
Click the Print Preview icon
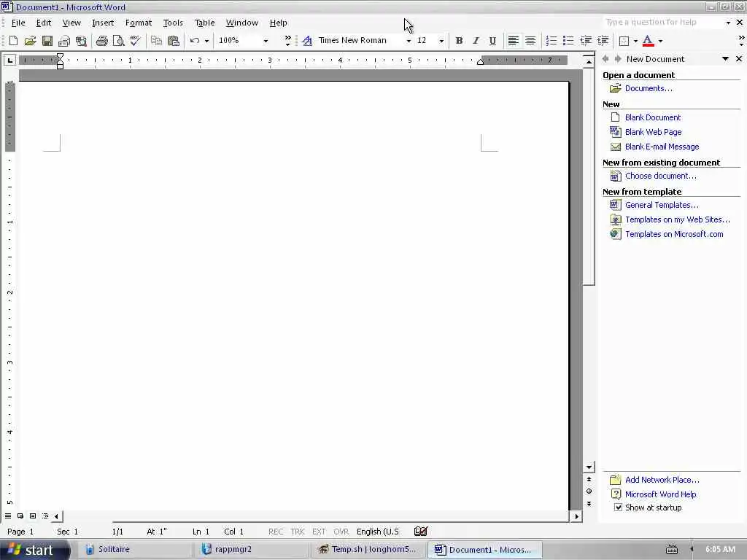(x=118, y=41)
